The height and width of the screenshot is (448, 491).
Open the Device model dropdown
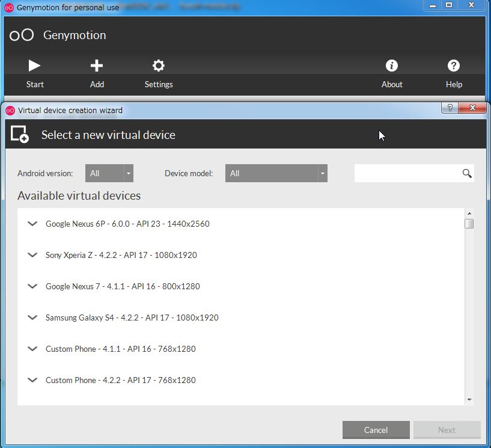click(x=276, y=173)
